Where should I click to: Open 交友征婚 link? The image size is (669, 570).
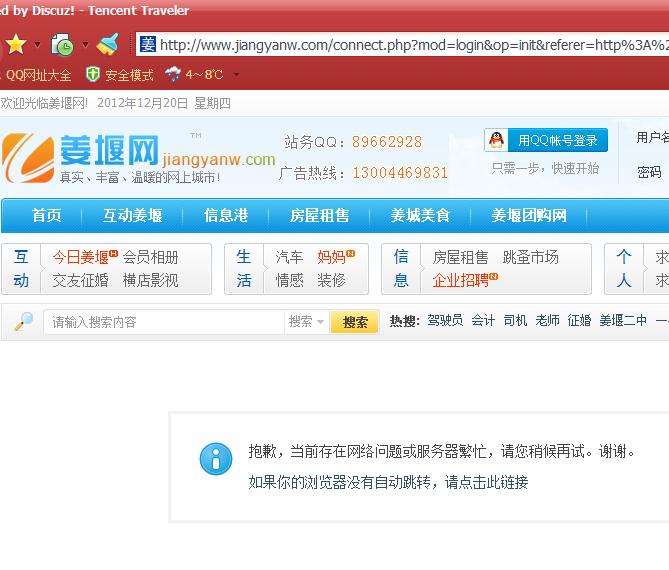(x=81, y=280)
